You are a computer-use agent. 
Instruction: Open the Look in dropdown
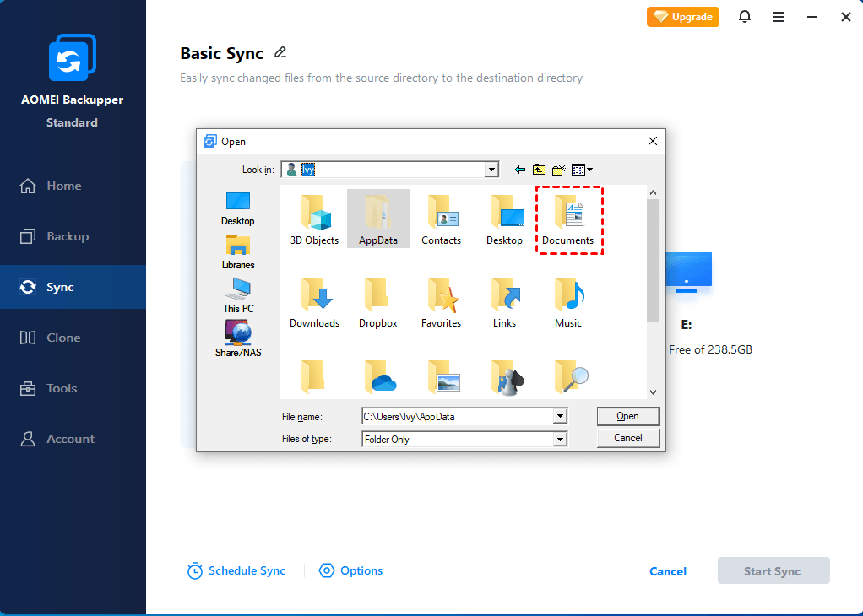coord(491,169)
